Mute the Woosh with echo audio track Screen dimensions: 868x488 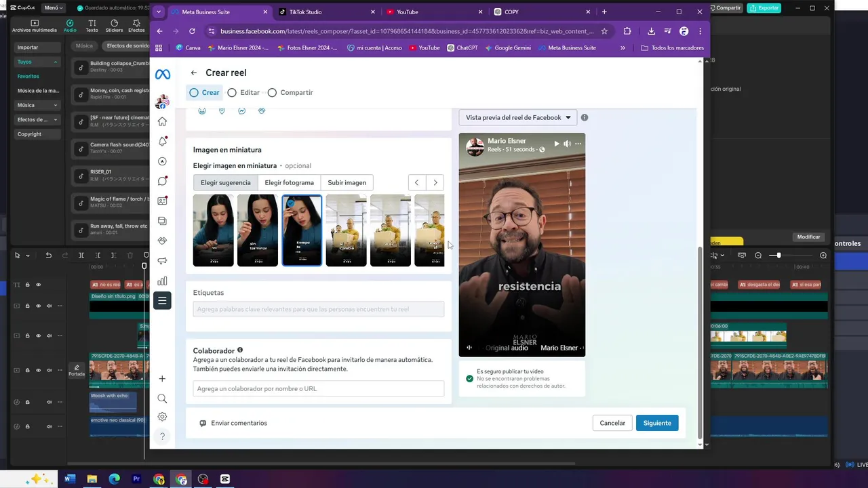pos(49,402)
